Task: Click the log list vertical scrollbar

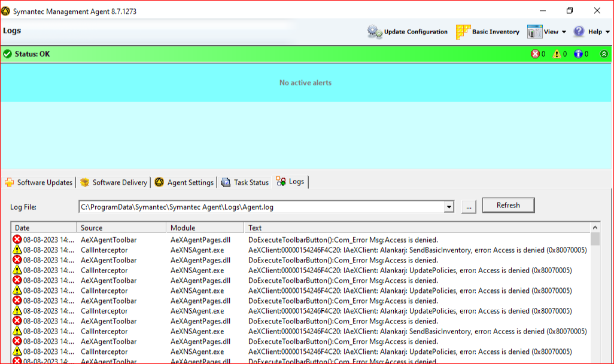Action: [595, 287]
